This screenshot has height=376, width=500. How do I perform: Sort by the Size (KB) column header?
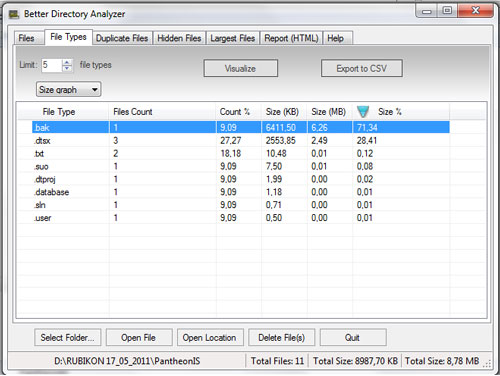click(284, 112)
